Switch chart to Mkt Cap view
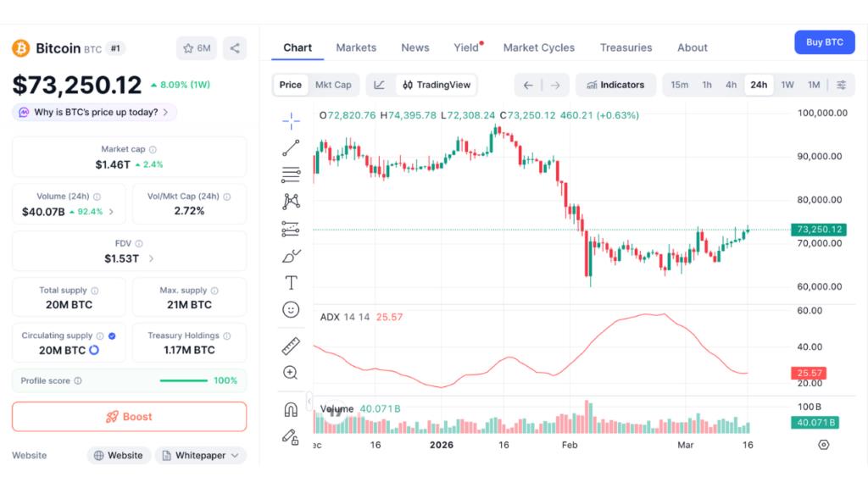This screenshot has width=868, height=488. [334, 85]
